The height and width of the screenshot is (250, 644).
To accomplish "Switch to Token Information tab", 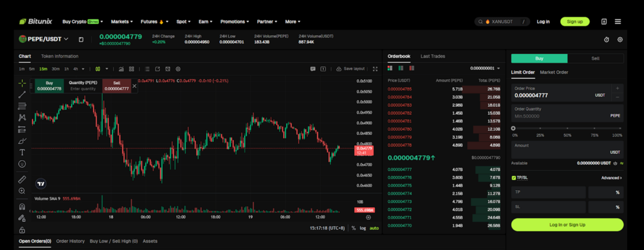I will pyautogui.click(x=60, y=57).
